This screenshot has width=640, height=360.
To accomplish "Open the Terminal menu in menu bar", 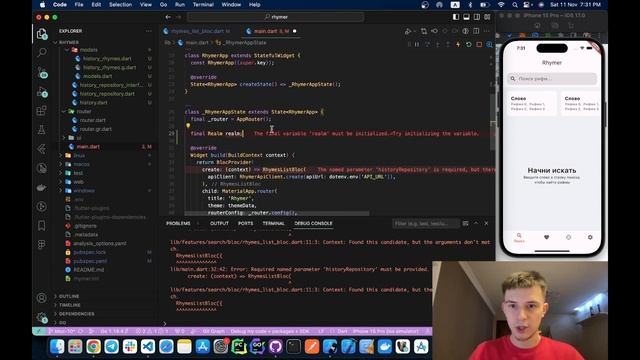I will pos(203,4).
